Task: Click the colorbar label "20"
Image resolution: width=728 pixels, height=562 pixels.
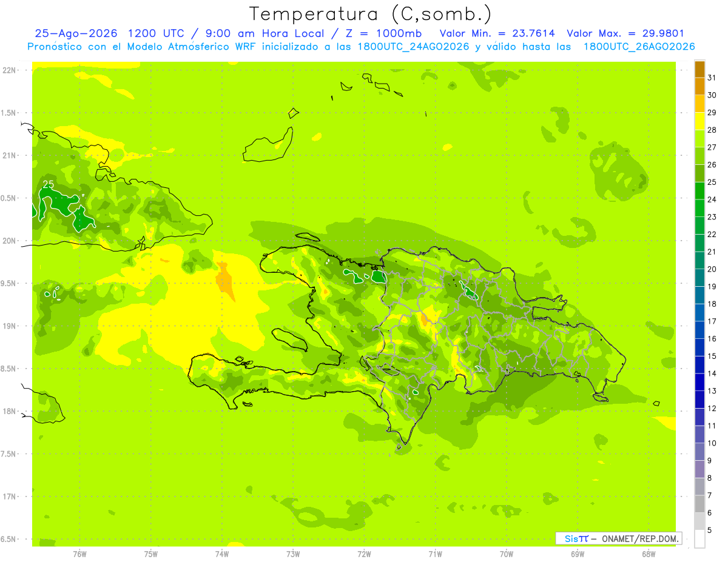Action: click(x=712, y=269)
